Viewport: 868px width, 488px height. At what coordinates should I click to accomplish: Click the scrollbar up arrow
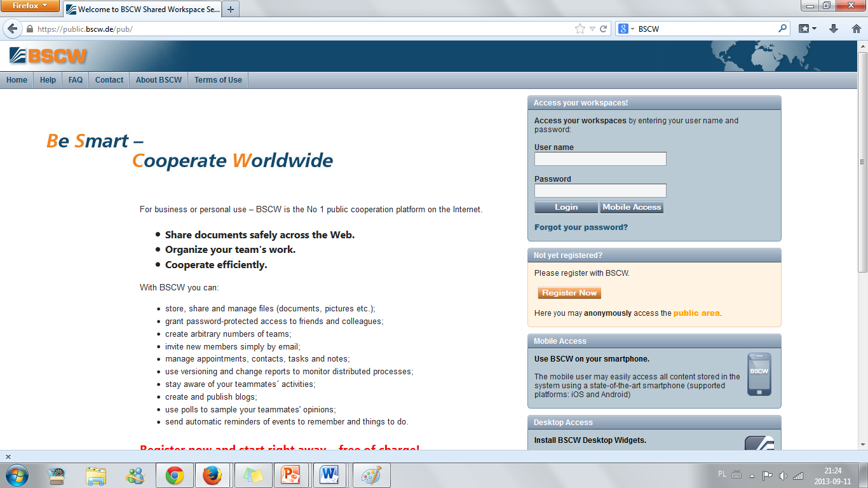862,46
